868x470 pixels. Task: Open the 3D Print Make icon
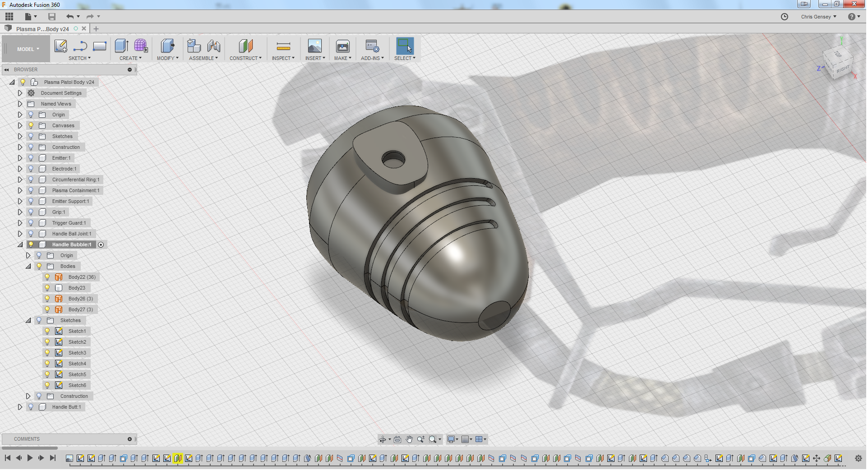coord(342,46)
